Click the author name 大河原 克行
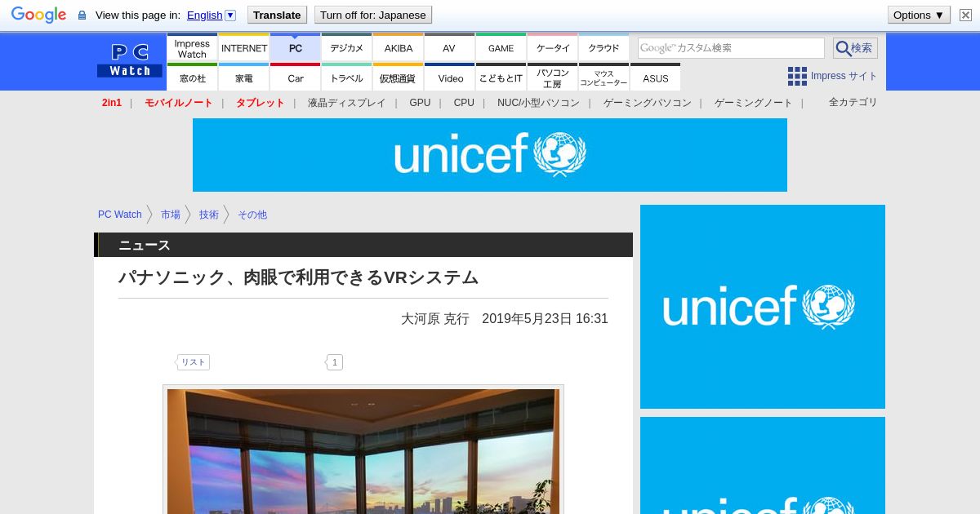Image resolution: width=980 pixels, height=514 pixels. coord(435,319)
